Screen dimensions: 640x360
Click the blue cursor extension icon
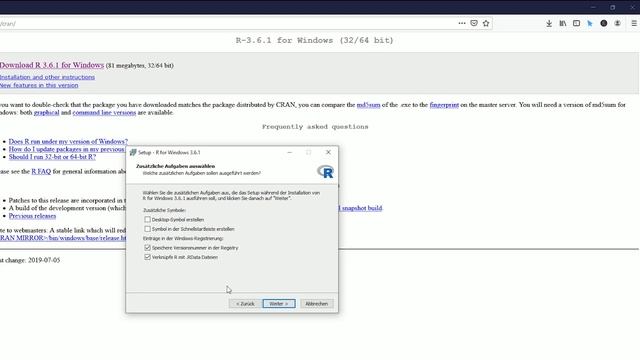[590, 24]
